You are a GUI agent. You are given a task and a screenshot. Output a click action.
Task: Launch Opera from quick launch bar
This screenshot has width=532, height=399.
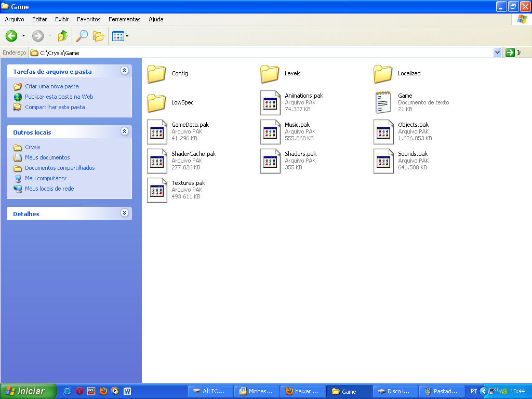click(79, 391)
